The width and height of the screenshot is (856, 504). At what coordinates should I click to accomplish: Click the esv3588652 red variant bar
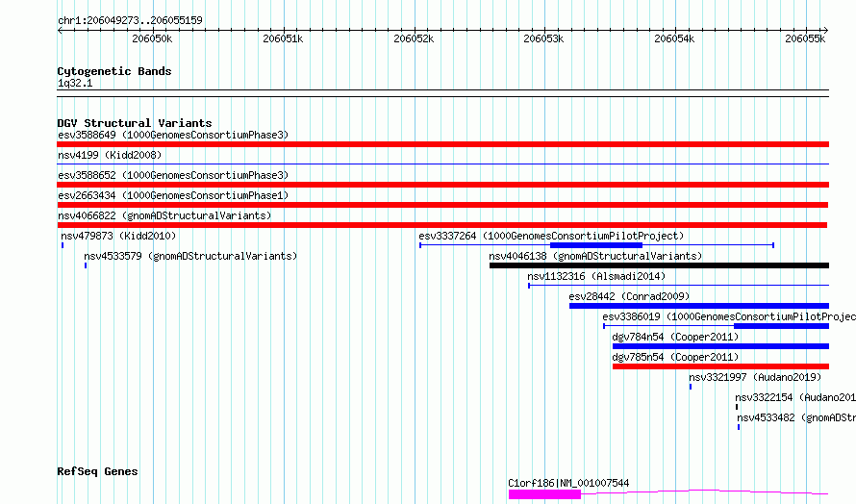point(442,185)
